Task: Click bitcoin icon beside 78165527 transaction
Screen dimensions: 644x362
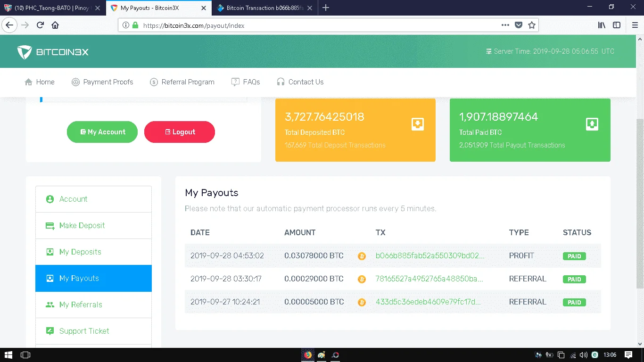Action: click(362, 279)
